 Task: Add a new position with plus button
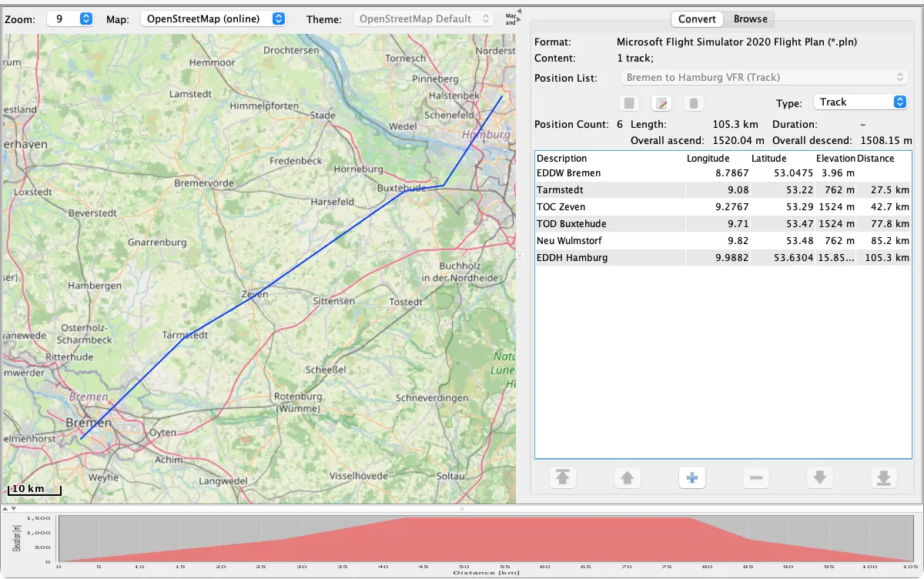point(691,478)
